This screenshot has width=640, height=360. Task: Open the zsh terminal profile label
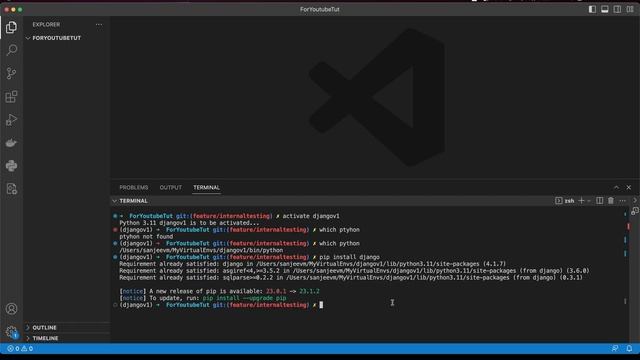[x=565, y=201]
